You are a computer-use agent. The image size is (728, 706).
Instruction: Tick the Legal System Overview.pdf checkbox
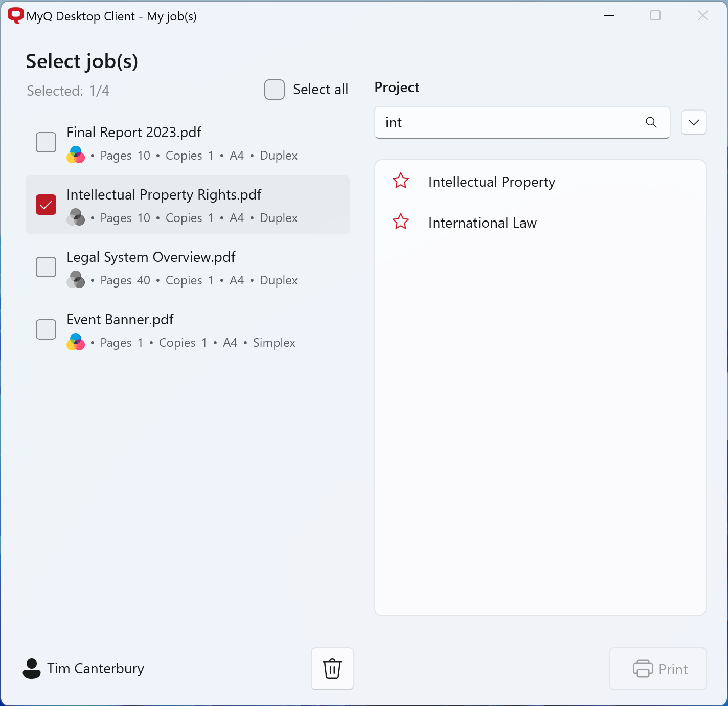(x=46, y=267)
